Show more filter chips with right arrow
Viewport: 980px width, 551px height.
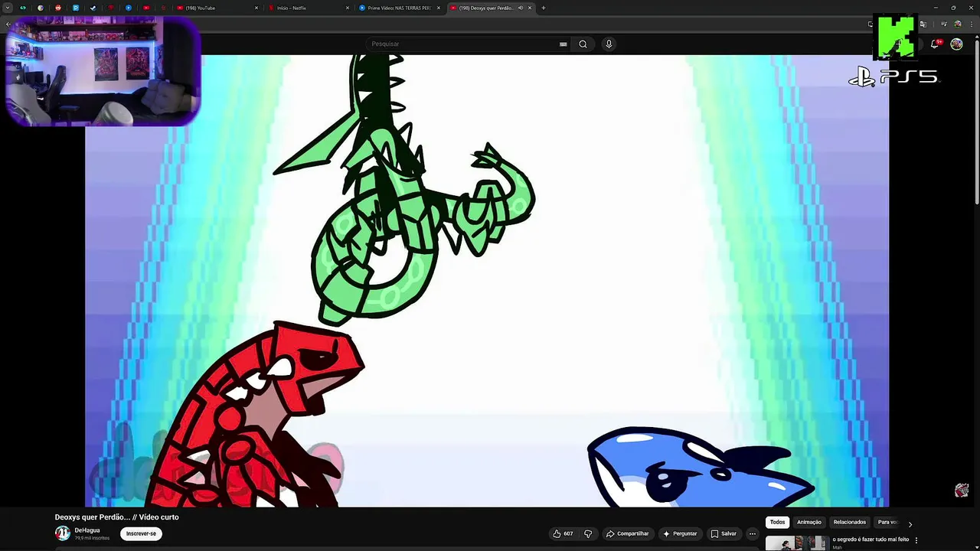(x=910, y=523)
